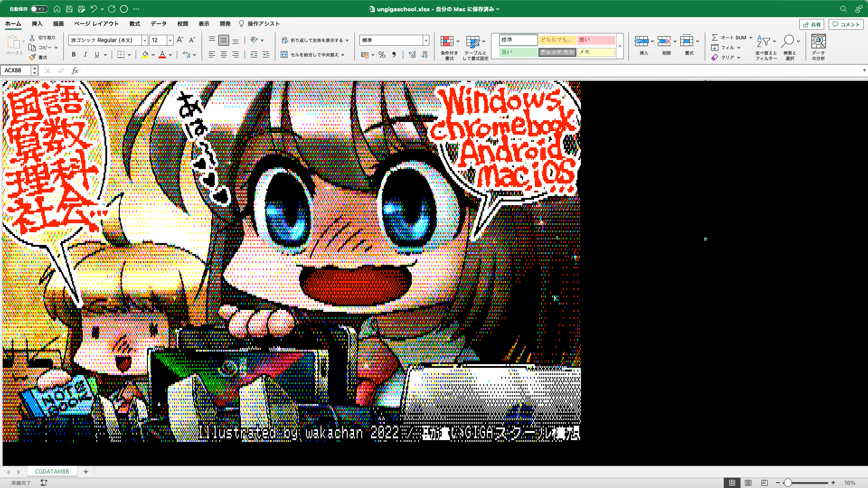Switch to Page Break Preview in status bar
868x488 pixels.
tap(764, 483)
